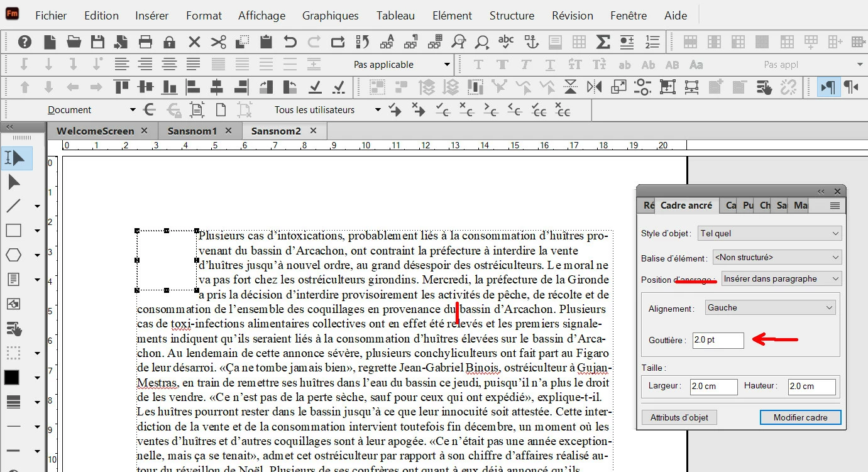
Task: Click the padlock icon in the toolbar
Action: click(x=169, y=42)
